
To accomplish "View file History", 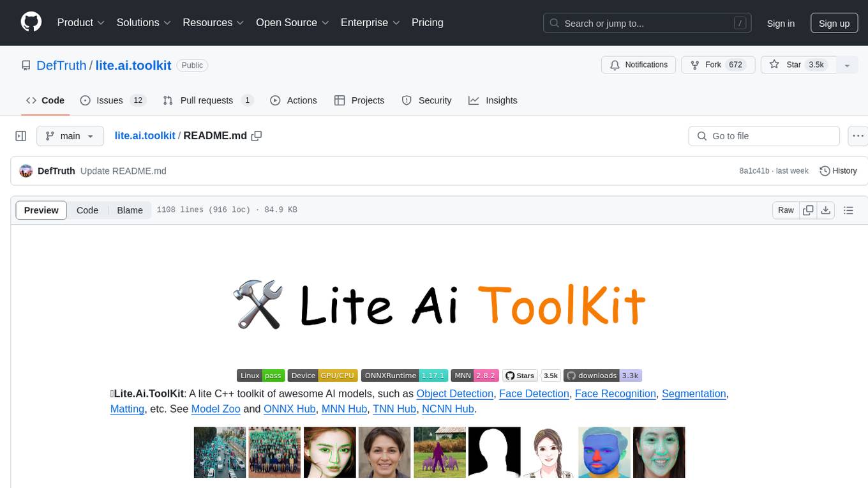I will (x=838, y=171).
